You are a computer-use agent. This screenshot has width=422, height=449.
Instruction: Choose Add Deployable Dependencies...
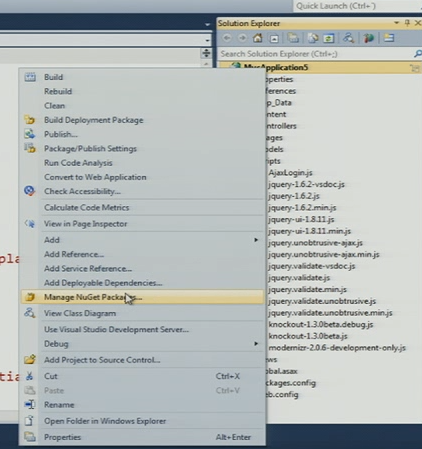point(103,283)
